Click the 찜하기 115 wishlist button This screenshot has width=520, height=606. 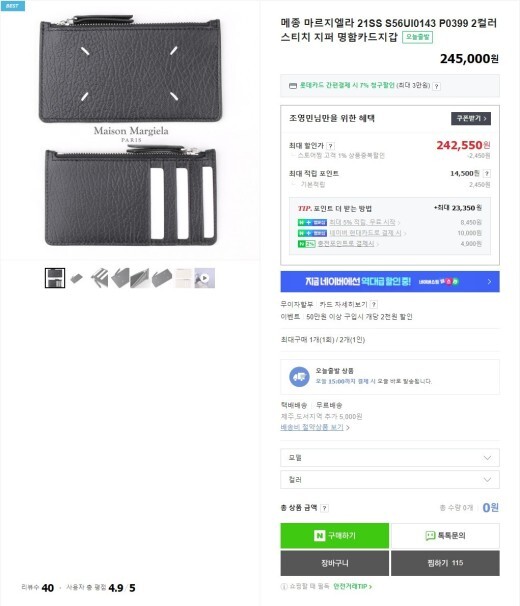tap(445, 563)
